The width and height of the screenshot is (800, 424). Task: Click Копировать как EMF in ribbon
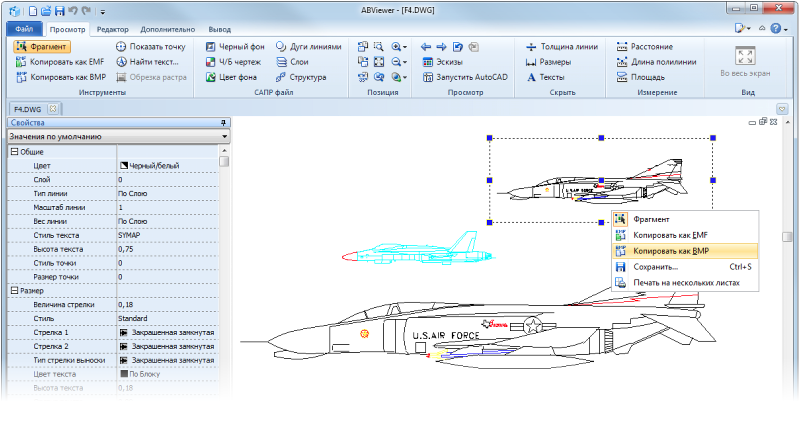[x=60, y=62]
